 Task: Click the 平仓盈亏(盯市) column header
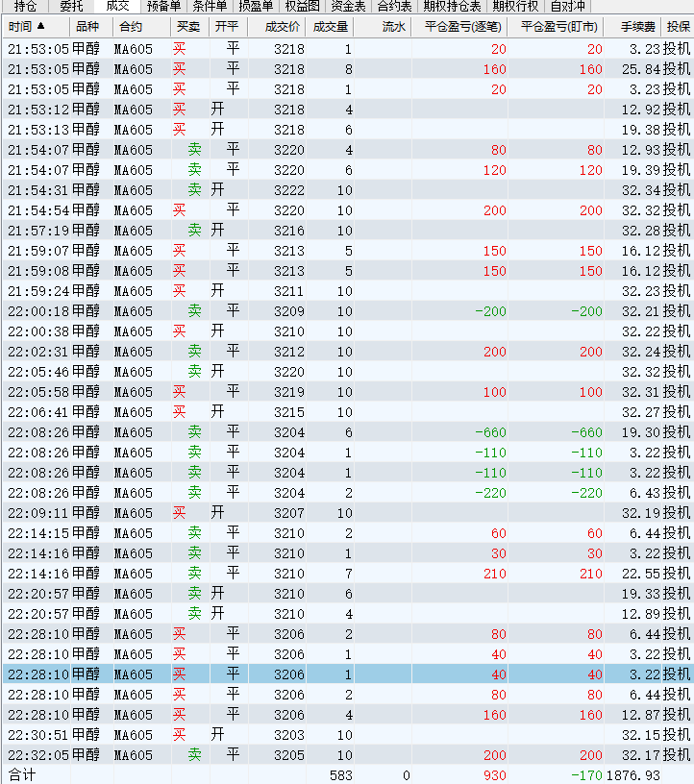[x=556, y=27]
